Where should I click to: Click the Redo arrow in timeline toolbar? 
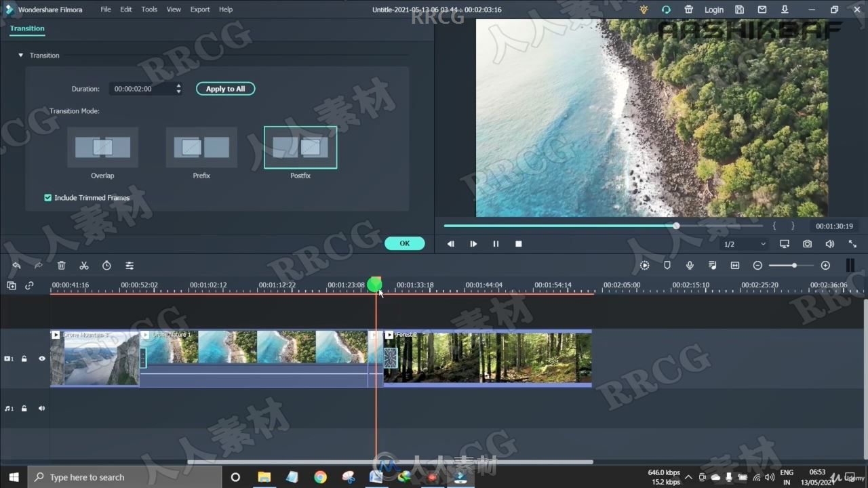tap(39, 266)
